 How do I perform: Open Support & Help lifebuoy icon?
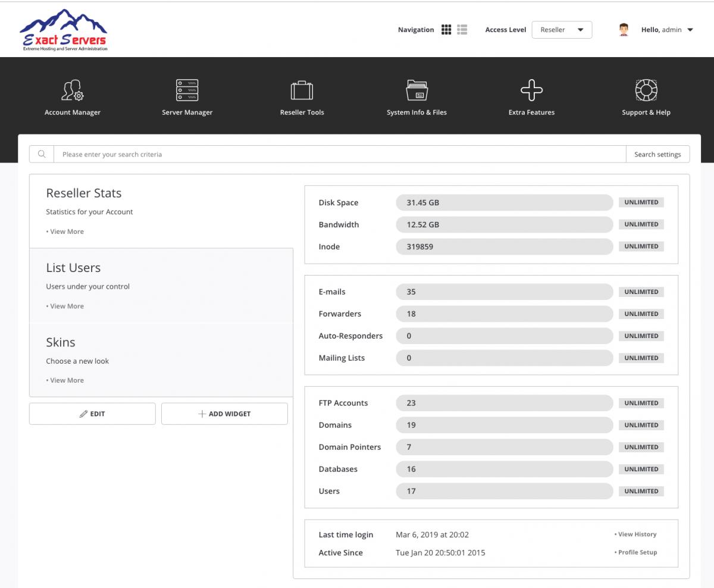[646, 91]
